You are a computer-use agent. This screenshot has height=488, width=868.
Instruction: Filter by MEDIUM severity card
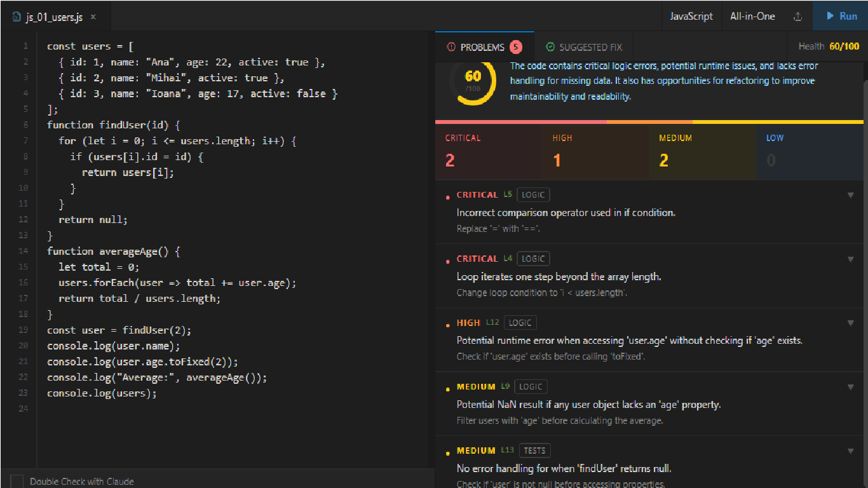pos(703,152)
